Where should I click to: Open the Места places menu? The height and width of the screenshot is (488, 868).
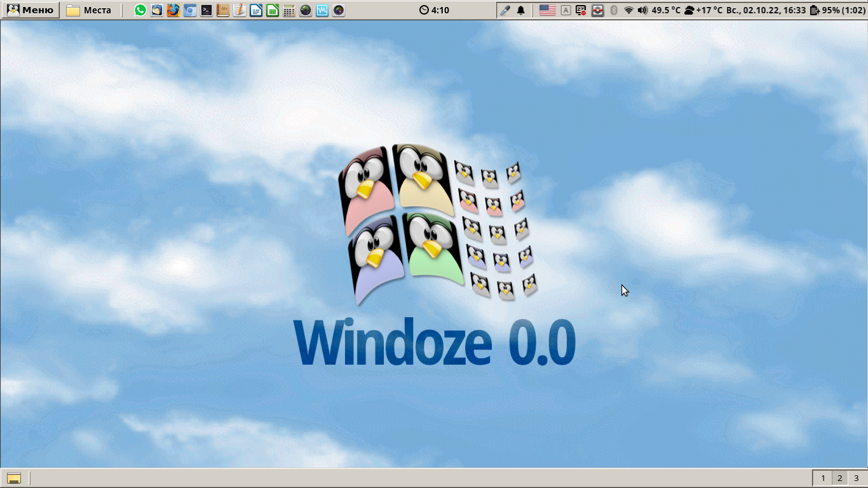click(89, 10)
